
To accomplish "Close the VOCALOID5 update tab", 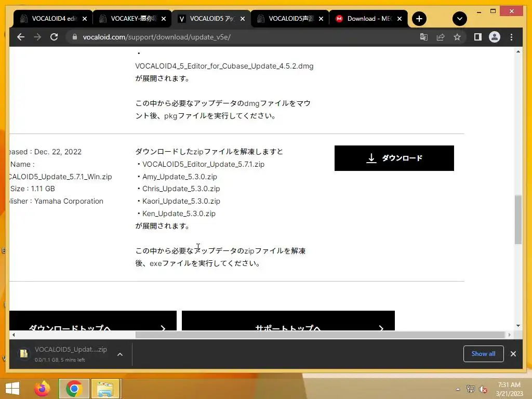I will 243,19.
